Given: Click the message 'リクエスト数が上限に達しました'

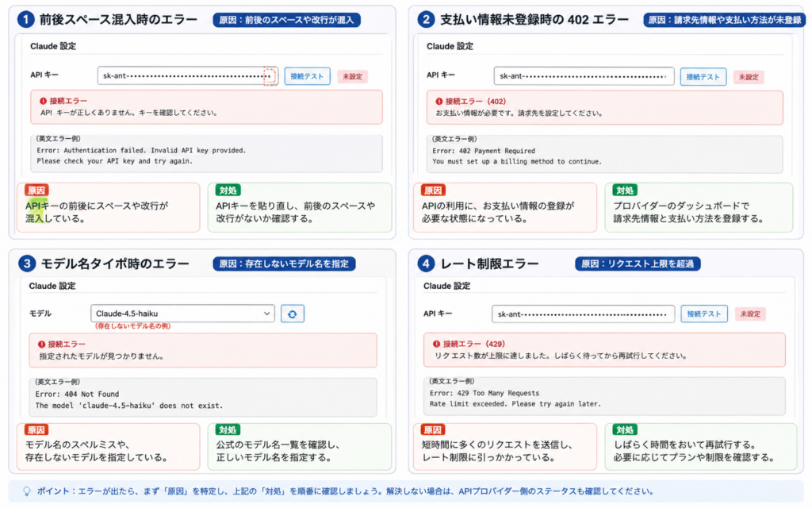Looking at the screenshot, I should pos(492,356).
